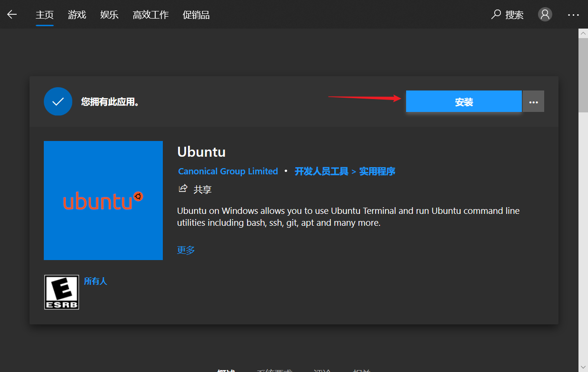Open more options next to 安装
This screenshot has width=588, height=372.
tap(533, 101)
